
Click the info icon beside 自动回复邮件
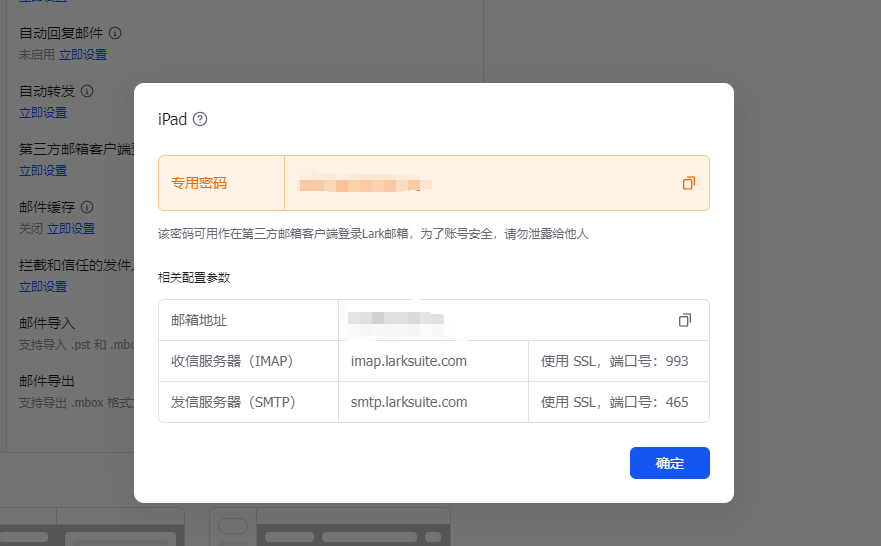click(x=115, y=33)
